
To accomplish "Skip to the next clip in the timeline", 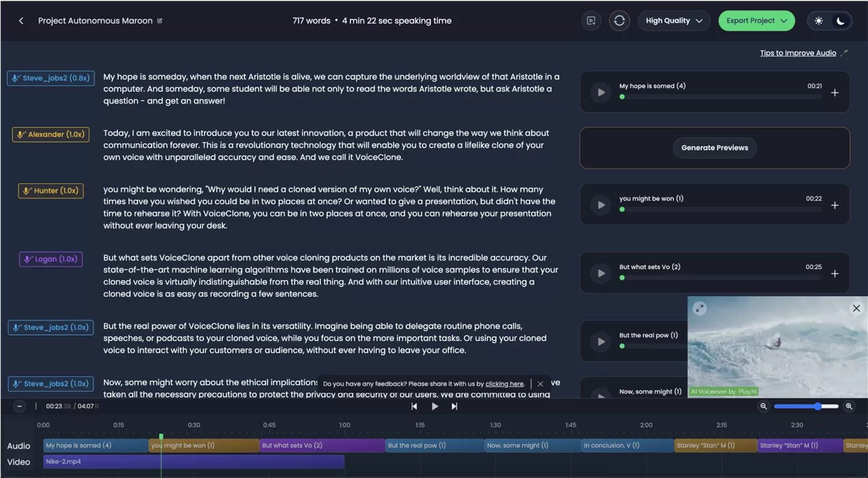I will (x=454, y=406).
